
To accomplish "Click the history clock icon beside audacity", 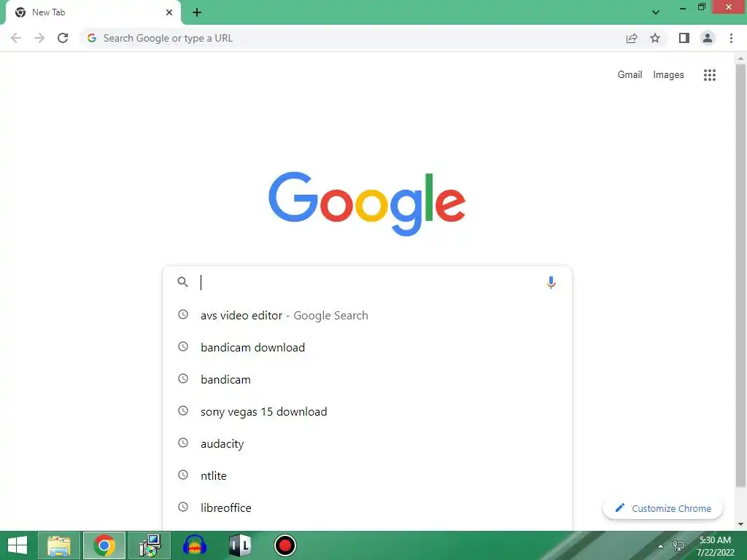I will [183, 443].
